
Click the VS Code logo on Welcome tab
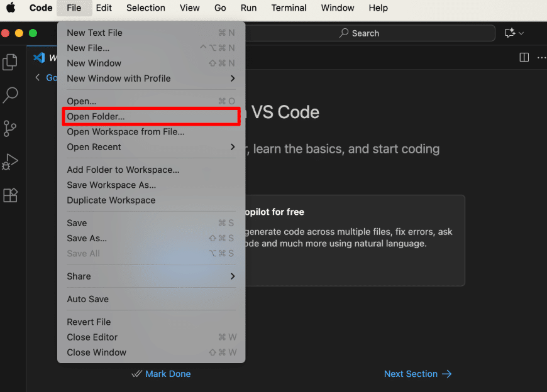[39, 58]
